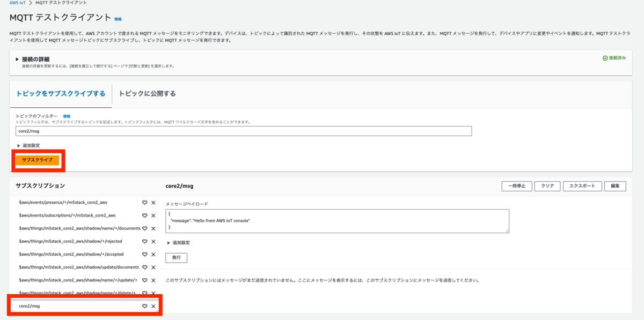
Task: Switch to トピックに公開する tab
Action: (148, 93)
